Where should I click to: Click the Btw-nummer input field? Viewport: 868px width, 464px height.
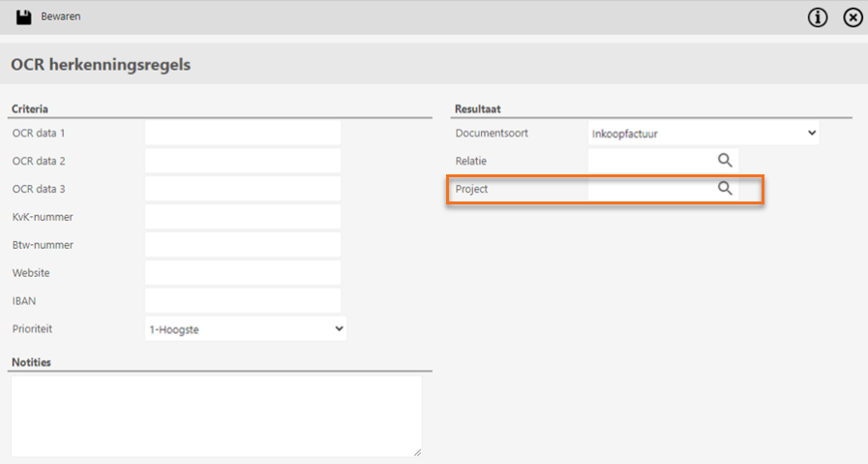(243, 245)
